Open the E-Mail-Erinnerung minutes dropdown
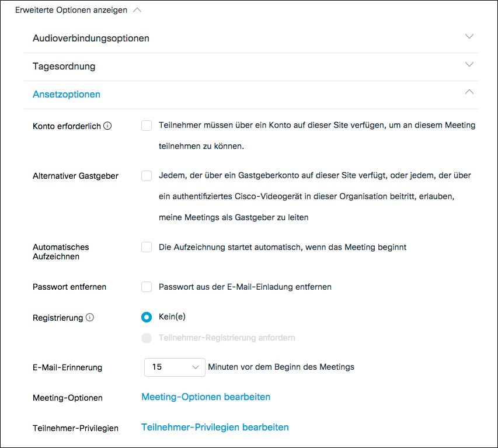 click(x=175, y=367)
